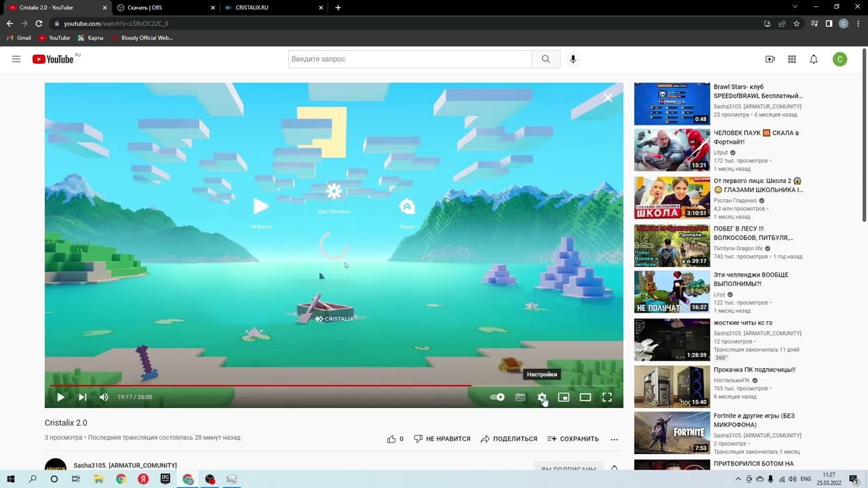
Task: Open the Yandex app in the taskbar
Action: pyautogui.click(x=143, y=479)
